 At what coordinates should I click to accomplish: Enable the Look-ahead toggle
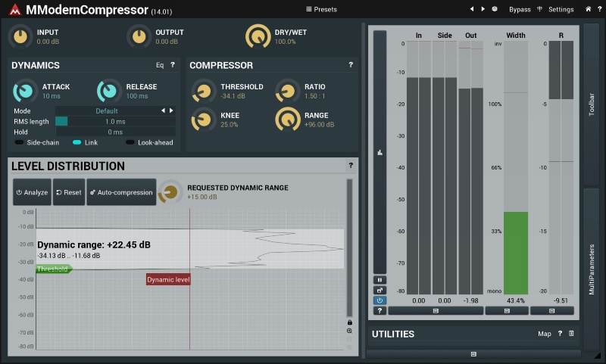[x=130, y=142]
